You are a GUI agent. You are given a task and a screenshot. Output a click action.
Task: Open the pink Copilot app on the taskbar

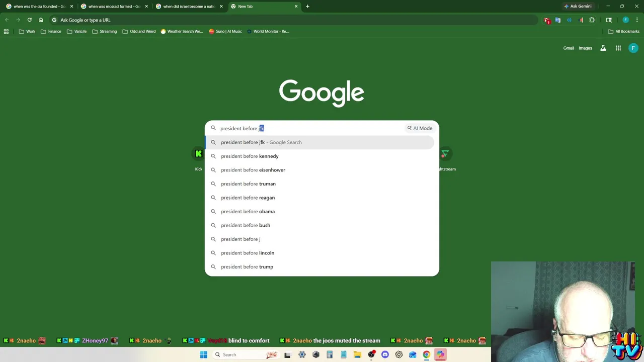(440, 354)
